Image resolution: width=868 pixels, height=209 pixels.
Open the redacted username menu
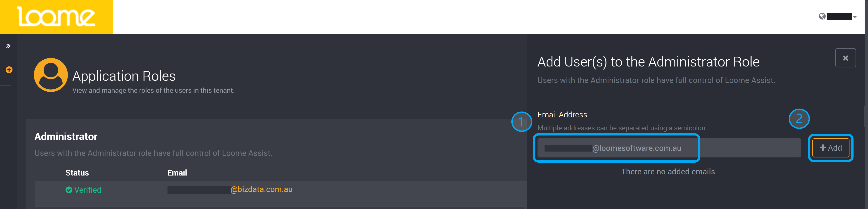[x=839, y=17]
